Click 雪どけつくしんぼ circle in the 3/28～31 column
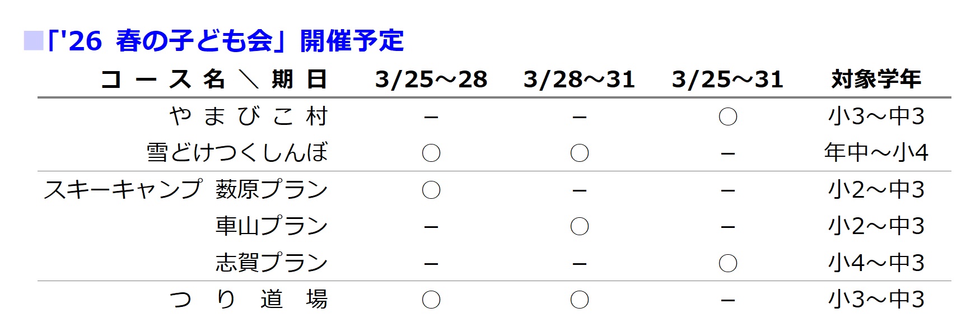 pyautogui.click(x=580, y=153)
